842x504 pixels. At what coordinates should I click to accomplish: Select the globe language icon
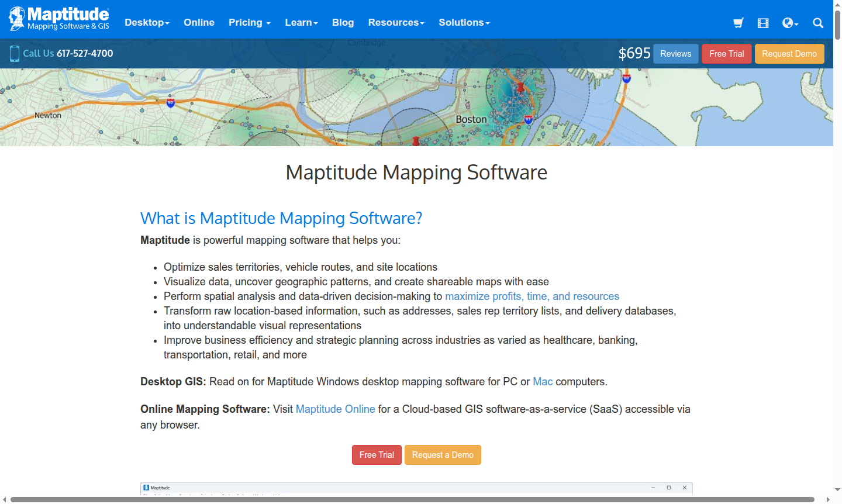787,23
